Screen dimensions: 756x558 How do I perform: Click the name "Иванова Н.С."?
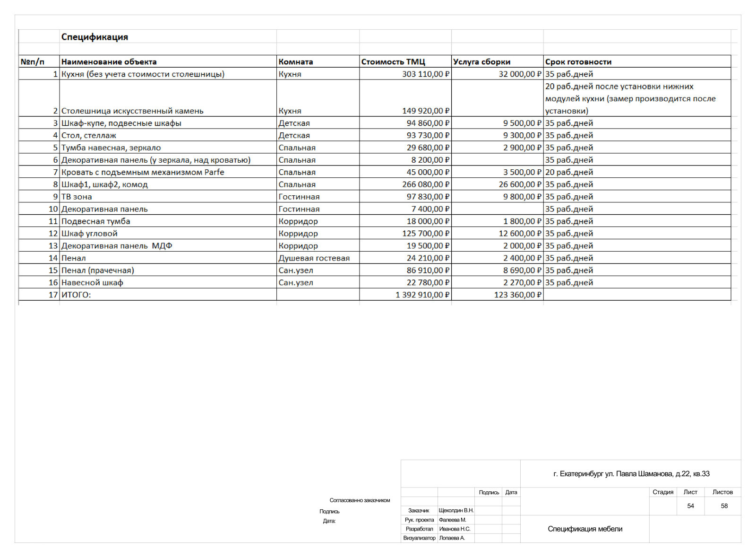455,529
